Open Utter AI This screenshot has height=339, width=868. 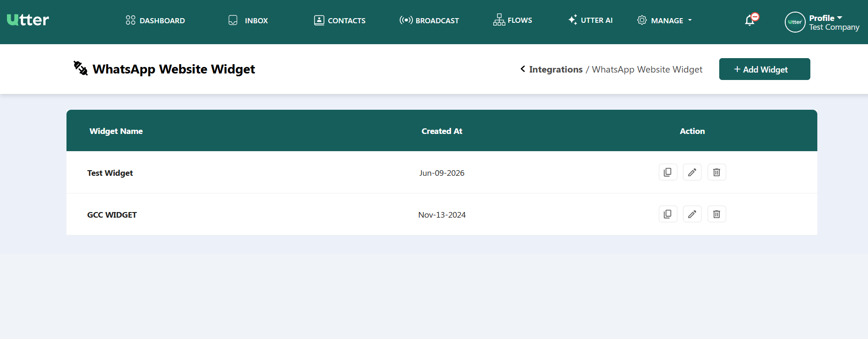[x=590, y=20]
